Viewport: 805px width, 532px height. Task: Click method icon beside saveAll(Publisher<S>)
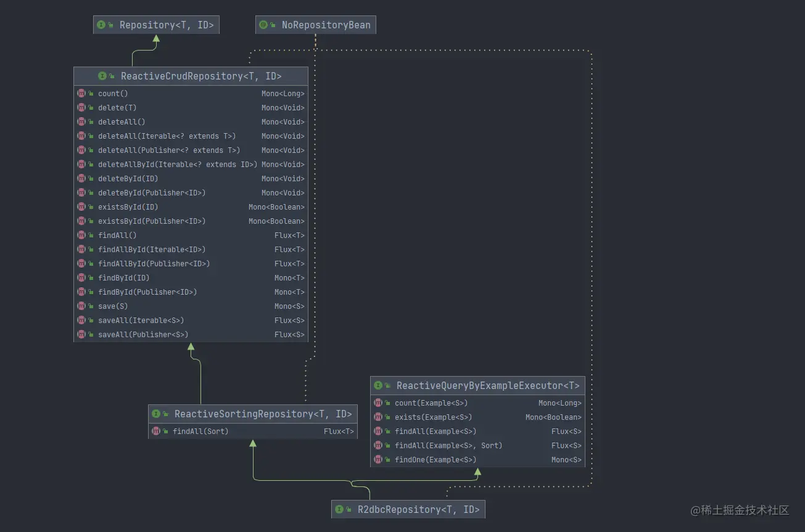[81, 335]
